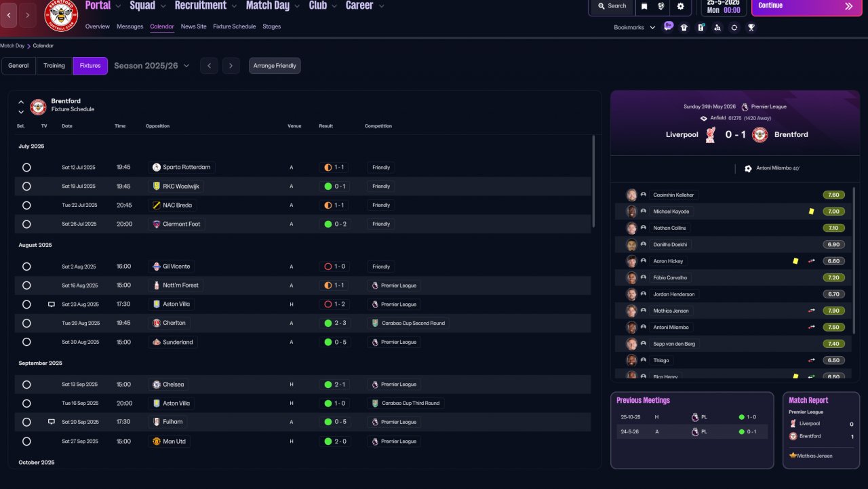Click the Brentford club badge in the header
The image size is (868, 489).
pyautogui.click(x=62, y=14)
